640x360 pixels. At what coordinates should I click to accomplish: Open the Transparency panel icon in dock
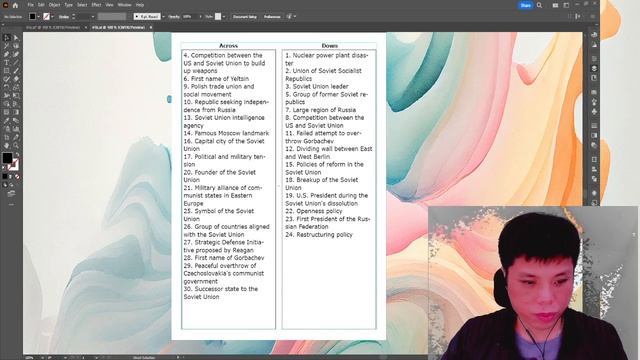(594, 145)
